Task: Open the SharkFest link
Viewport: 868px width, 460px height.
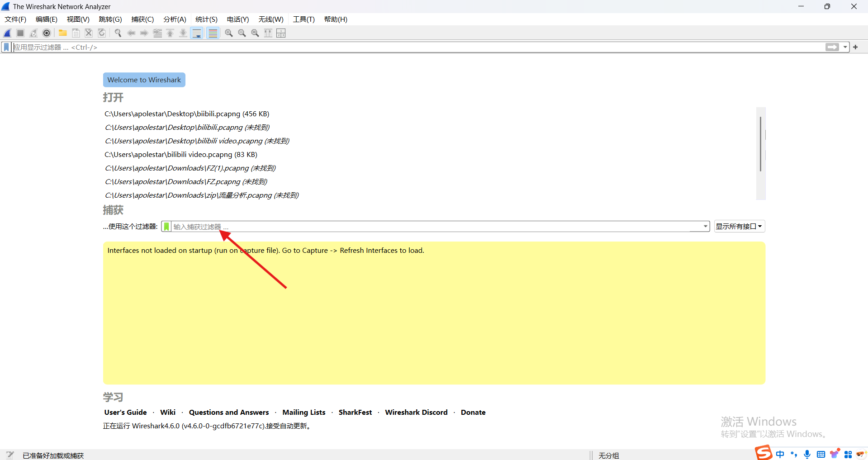Action: pyautogui.click(x=355, y=413)
